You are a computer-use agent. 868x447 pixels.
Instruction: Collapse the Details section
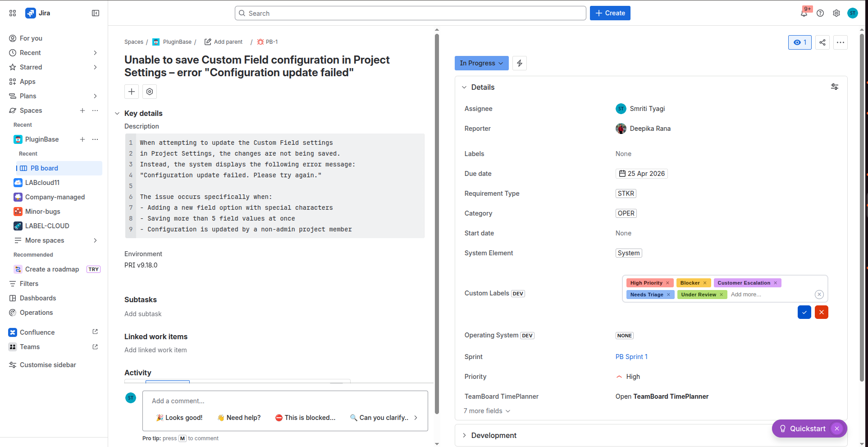[464, 87]
